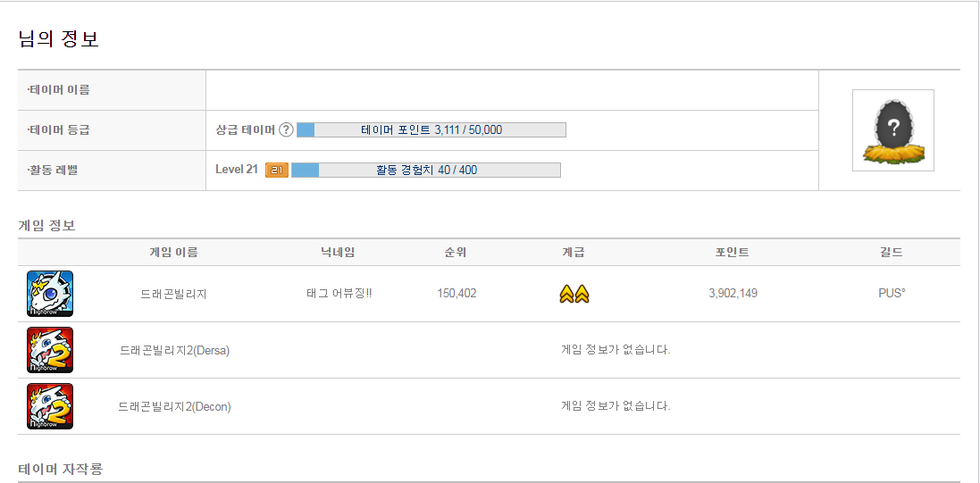Click the 드래곤빌리지 game icon
This screenshot has height=483, width=980.
[x=50, y=294]
